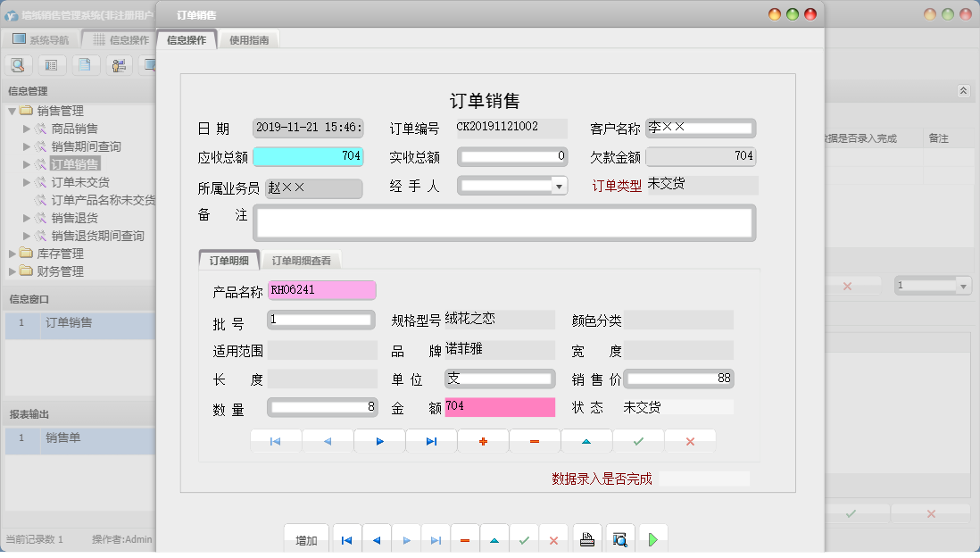Open print preview from bottom toolbar
Viewport: 980px width, 558px height.
point(620,537)
